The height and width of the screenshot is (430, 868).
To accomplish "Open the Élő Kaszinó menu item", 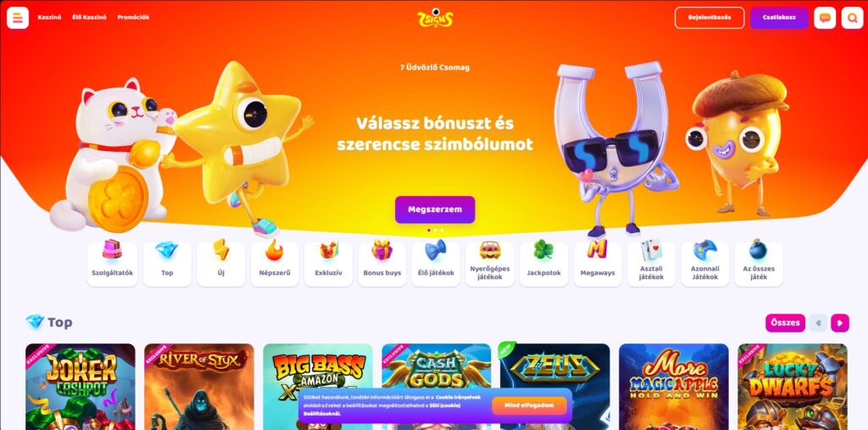I will point(89,17).
